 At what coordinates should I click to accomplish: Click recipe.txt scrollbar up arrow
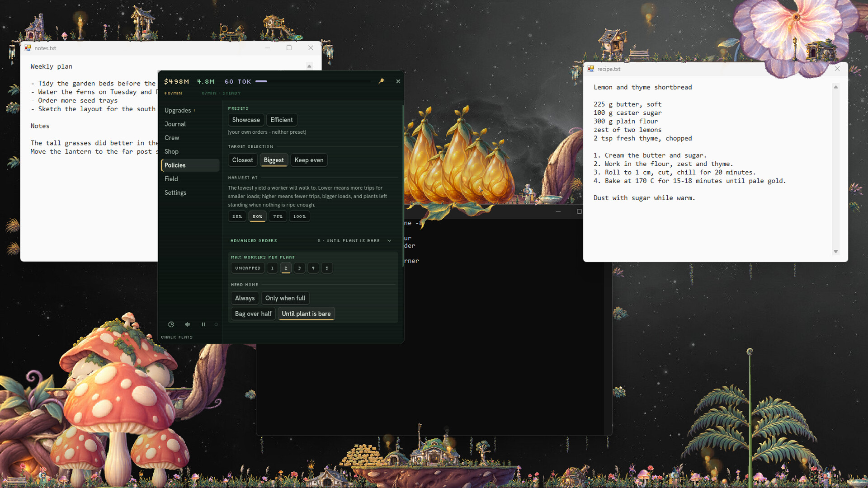click(836, 87)
